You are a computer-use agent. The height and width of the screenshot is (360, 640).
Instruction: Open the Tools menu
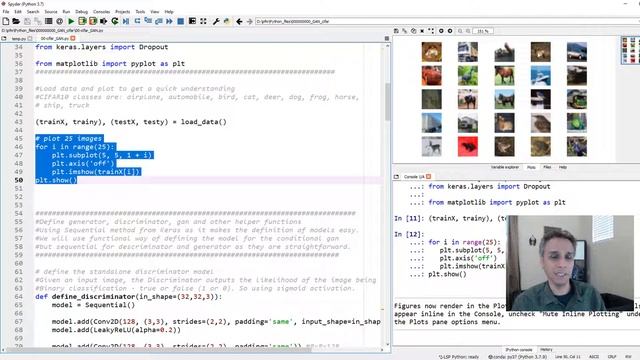point(140,12)
